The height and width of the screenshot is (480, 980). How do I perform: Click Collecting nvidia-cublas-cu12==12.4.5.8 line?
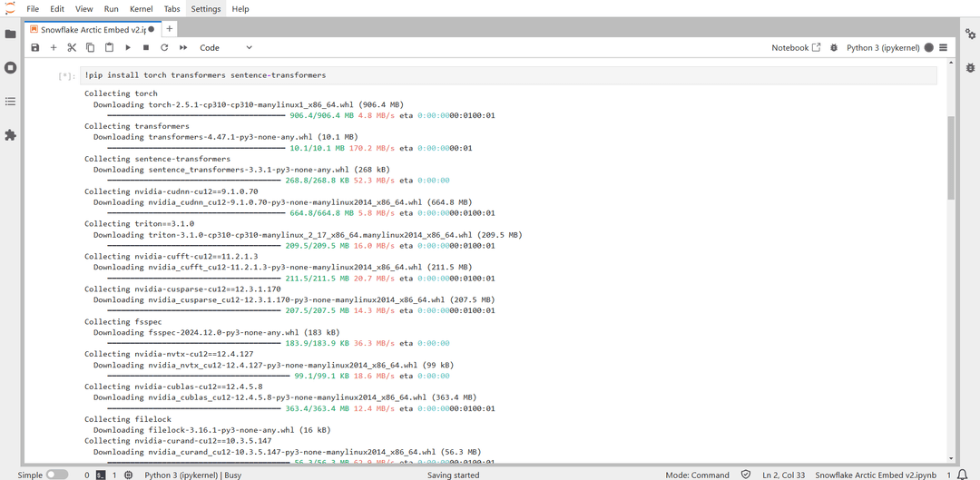click(x=173, y=387)
